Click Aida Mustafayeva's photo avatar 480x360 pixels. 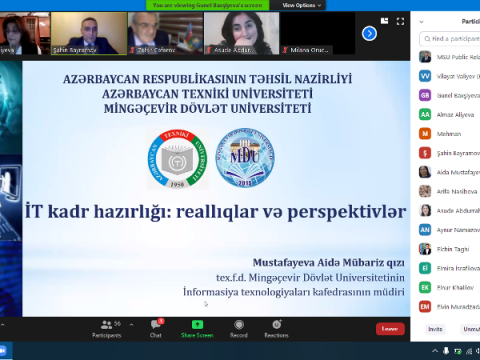coord(425,172)
